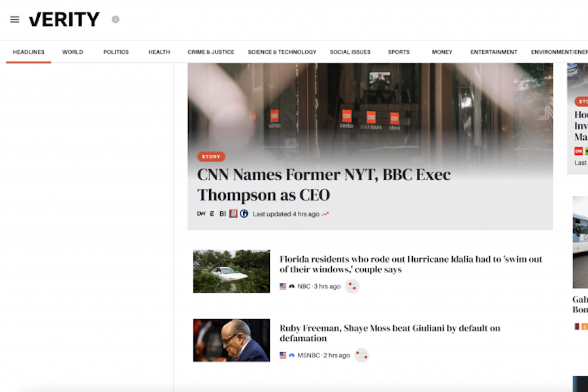Image resolution: width=588 pixels, height=392 pixels.
Task: Select the Science & Technology tab
Action: click(x=282, y=52)
